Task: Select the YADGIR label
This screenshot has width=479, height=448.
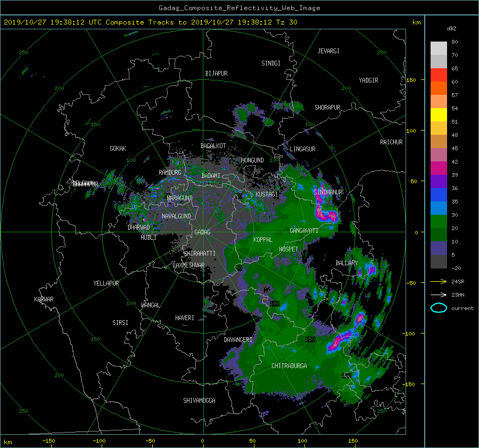Action: pos(368,80)
